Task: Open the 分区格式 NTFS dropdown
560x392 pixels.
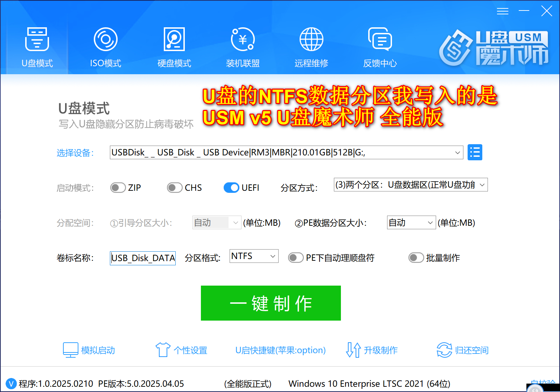Action: (254, 256)
